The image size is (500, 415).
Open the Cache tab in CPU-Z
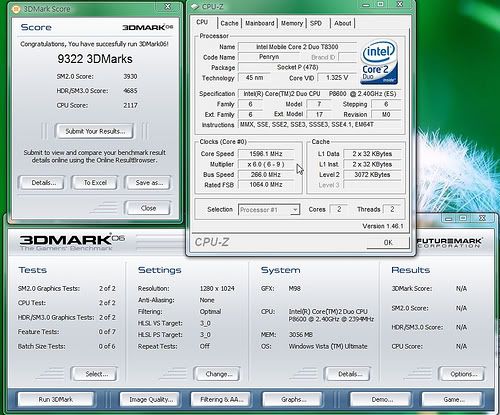[229, 23]
